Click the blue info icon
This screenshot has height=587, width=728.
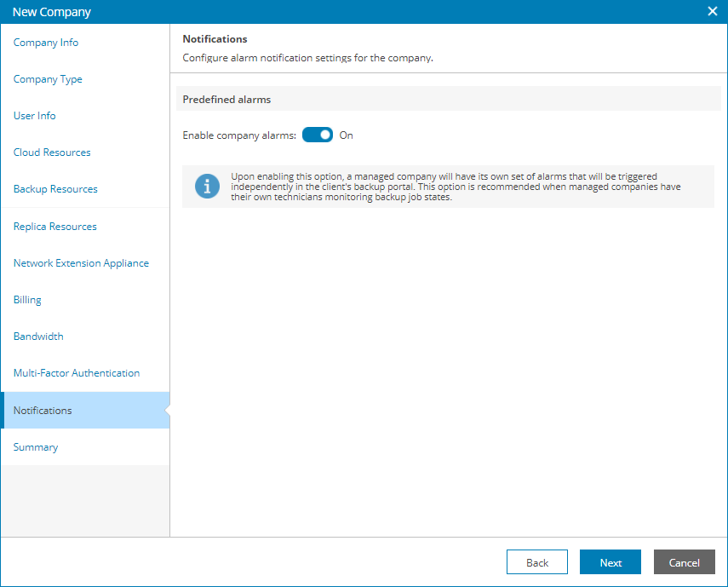point(207,186)
